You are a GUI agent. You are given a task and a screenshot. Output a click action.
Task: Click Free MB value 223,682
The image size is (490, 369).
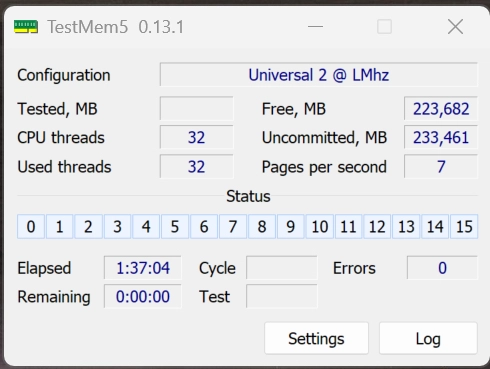click(441, 108)
